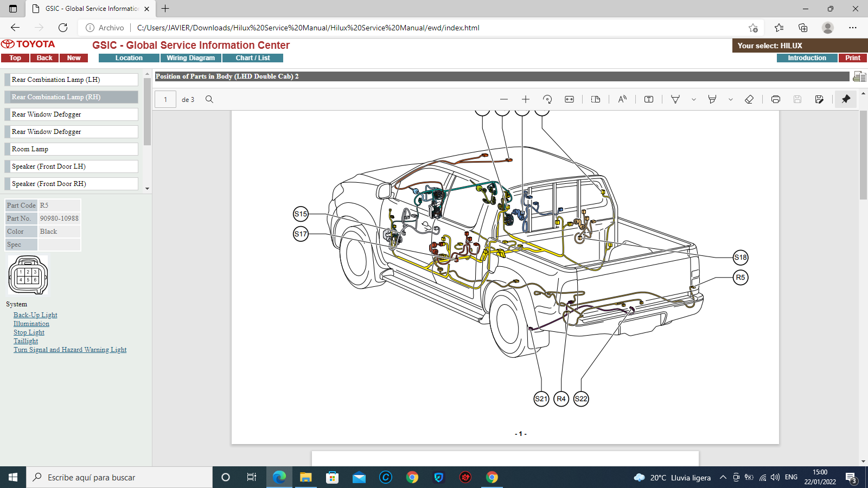868x488 pixels.
Task: Click the R5 connector thumbnail image
Action: (28, 275)
